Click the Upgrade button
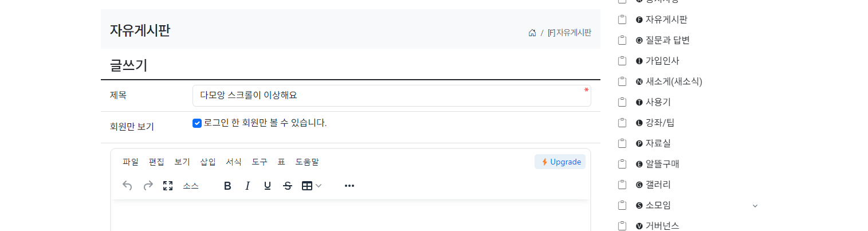Viewport: 868px width, 231px height. [x=560, y=162]
